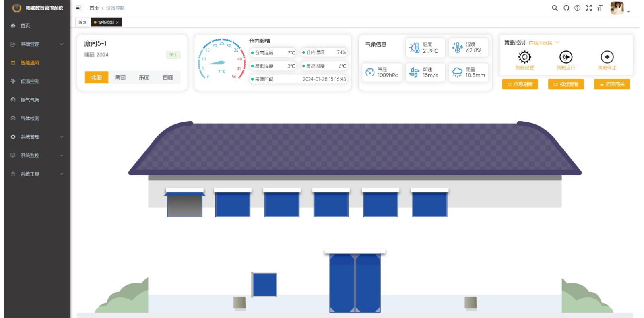Switch to the 东面 side view
Screen dimensions: 644x318
click(x=144, y=77)
